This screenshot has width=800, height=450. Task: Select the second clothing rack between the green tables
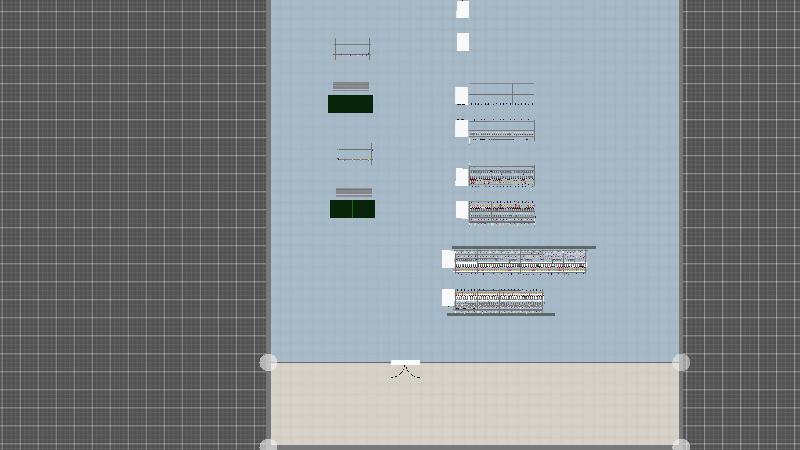[355, 154]
